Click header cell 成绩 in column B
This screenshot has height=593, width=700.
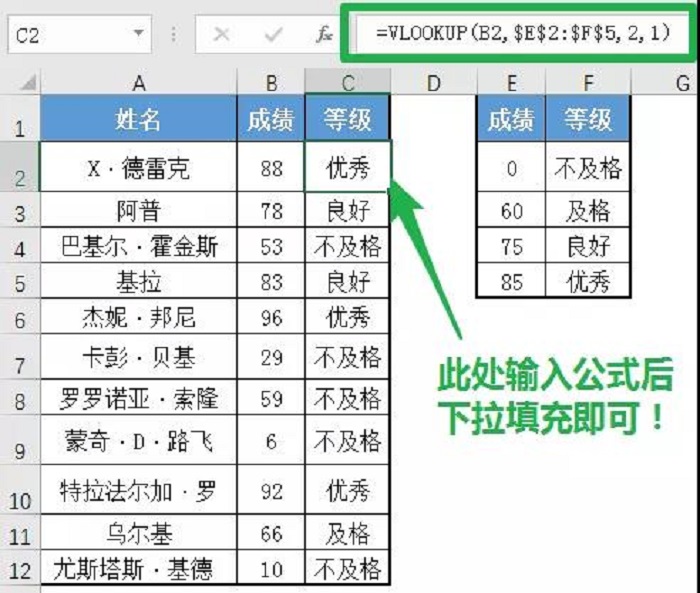pyautogui.click(x=271, y=118)
